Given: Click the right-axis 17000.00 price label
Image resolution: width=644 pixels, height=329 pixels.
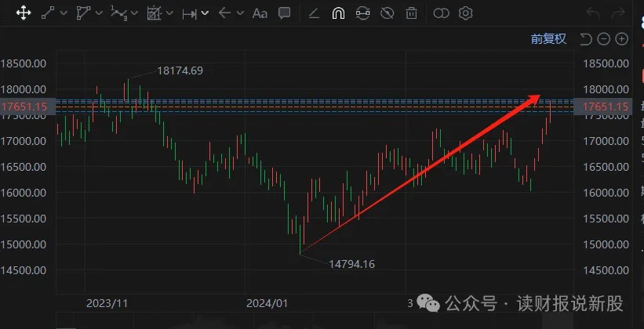Looking at the screenshot, I should point(606,141).
